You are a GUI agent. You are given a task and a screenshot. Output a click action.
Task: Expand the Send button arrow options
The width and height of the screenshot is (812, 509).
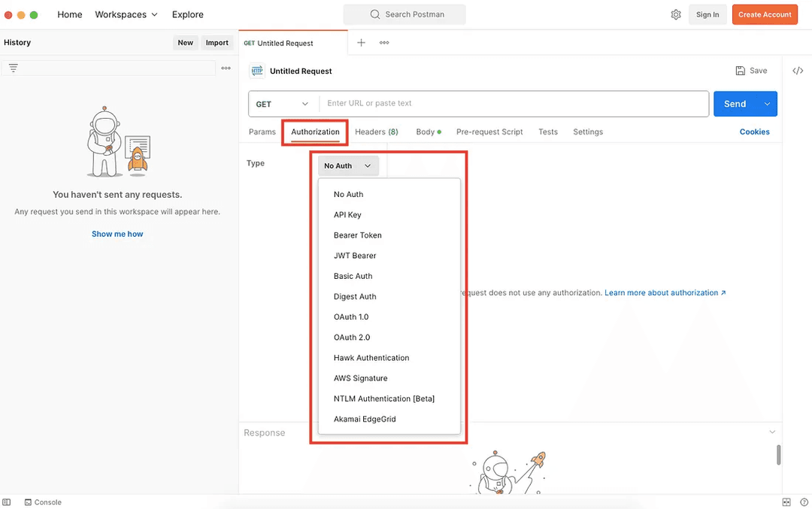click(x=767, y=104)
